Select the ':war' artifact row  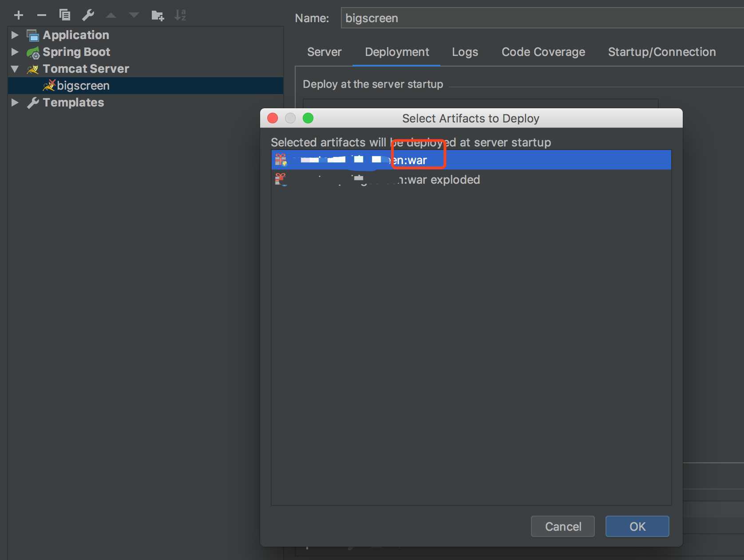471,160
